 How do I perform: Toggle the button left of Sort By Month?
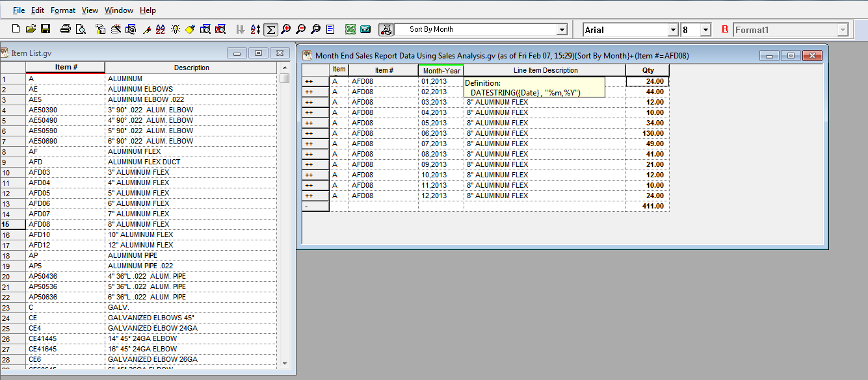coord(386,29)
